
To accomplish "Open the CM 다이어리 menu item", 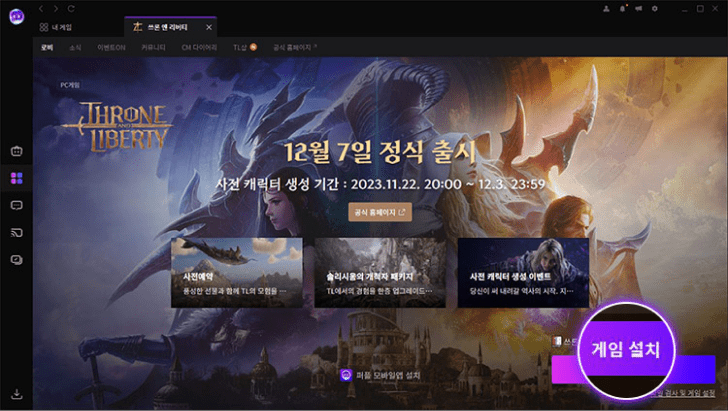I will point(199,47).
